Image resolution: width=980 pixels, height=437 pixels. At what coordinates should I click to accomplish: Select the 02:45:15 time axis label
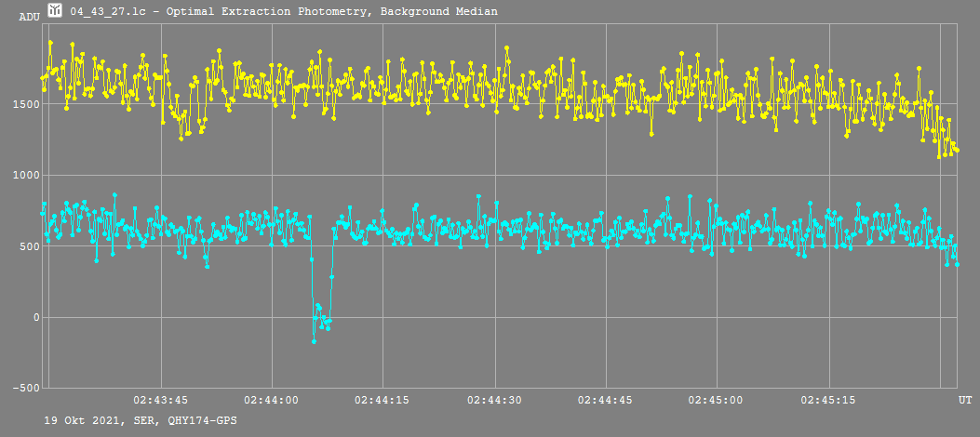click(827, 400)
